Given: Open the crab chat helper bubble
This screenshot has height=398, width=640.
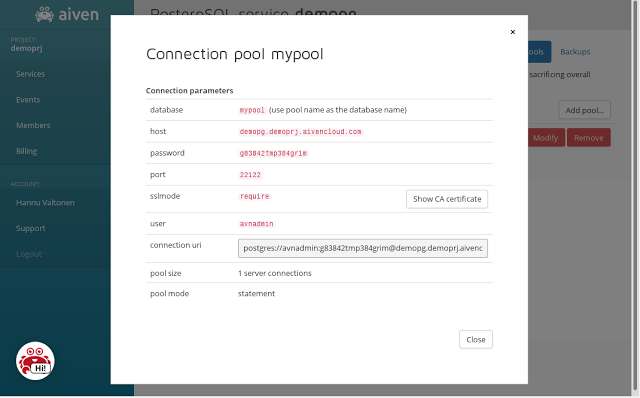Looking at the screenshot, I should 35,361.
